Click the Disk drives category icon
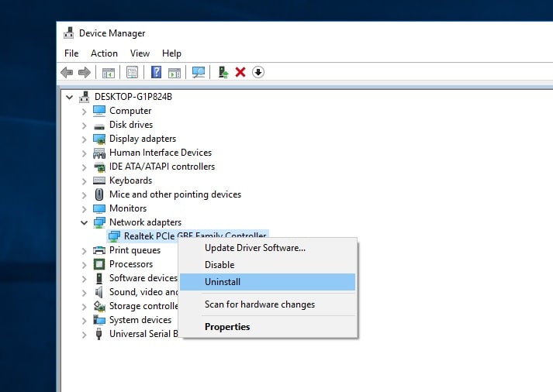Image resolution: width=553 pixels, height=392 pixels. pyautogui.click(x=99, y=126)
